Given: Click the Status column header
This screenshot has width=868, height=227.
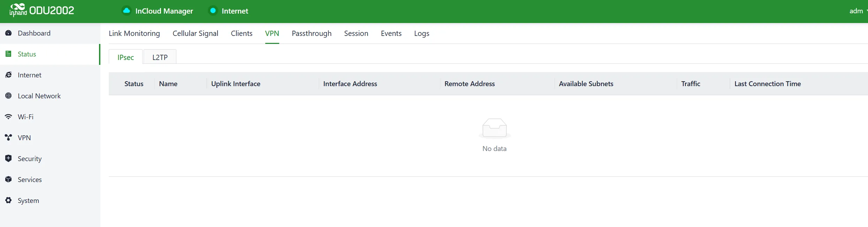Looking at the screenshot, I should [134, 84].
